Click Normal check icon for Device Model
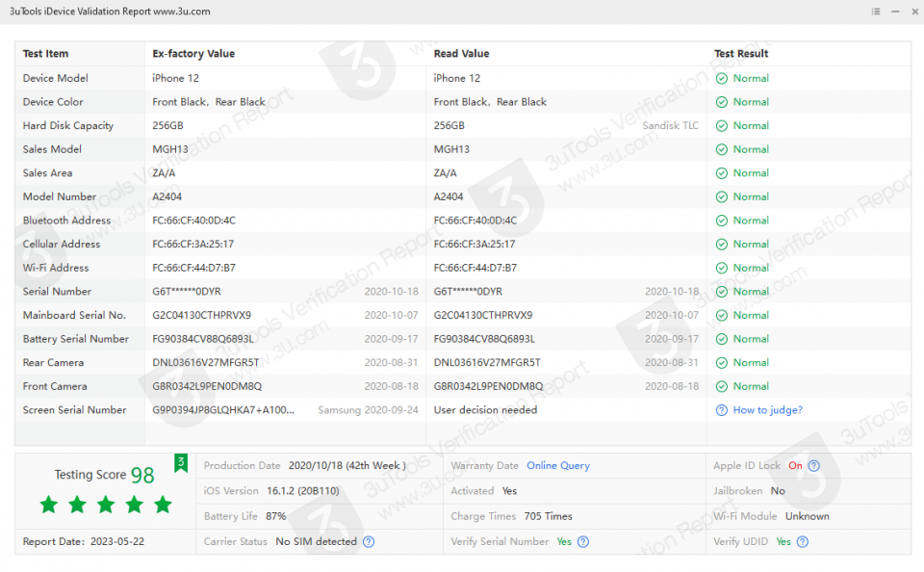Screen dimensions: 924x572 point(721,79)
